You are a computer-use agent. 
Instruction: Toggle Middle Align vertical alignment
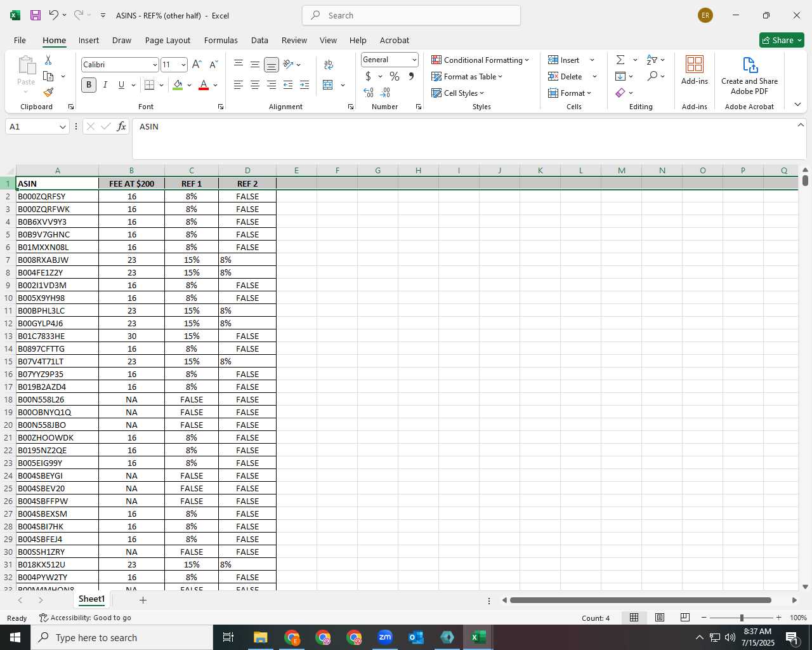point(255,64)
